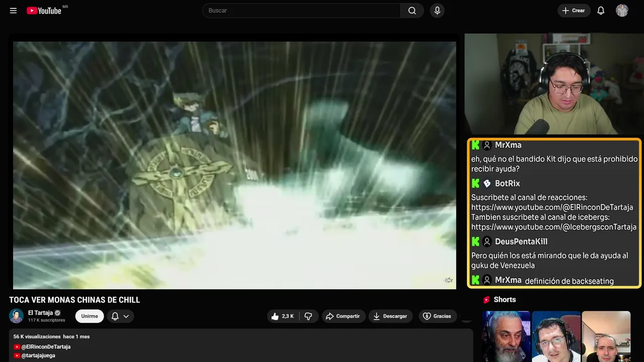The image size is (644, 362).
Task: Go to YouTube home via the logo
Action: (x=44, y=11)
